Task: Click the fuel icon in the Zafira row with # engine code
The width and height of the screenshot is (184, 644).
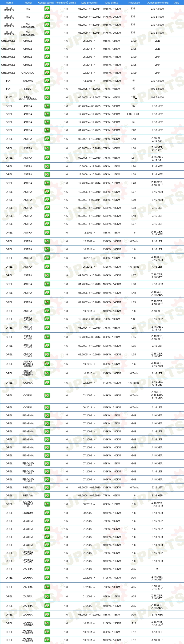Action: coord(47,569)
